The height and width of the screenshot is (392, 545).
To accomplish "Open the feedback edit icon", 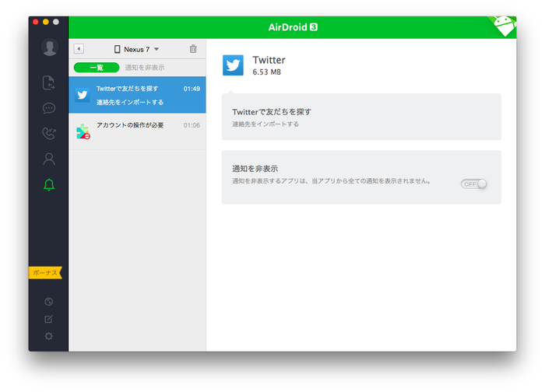I will click(x=48, y=319).
